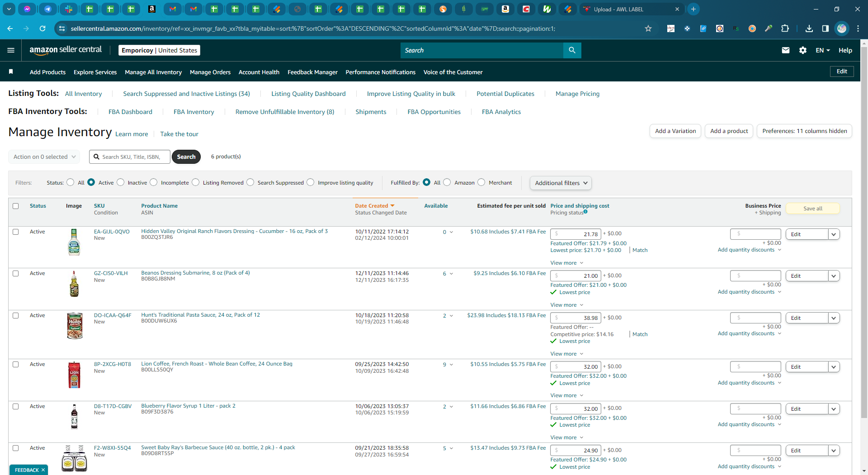Open the settings gear icon
This screenshot has height=475, width=868.
click(803, 50)
